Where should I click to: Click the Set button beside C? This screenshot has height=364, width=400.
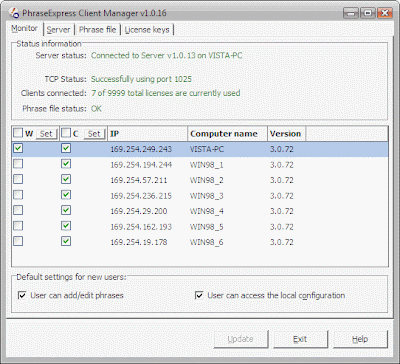(x=94, y=134)
